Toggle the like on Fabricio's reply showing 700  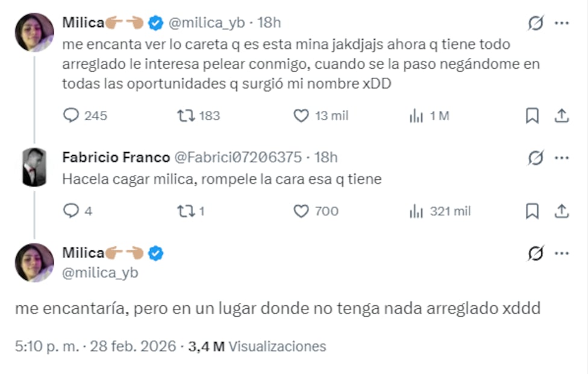tap(301, 211)
